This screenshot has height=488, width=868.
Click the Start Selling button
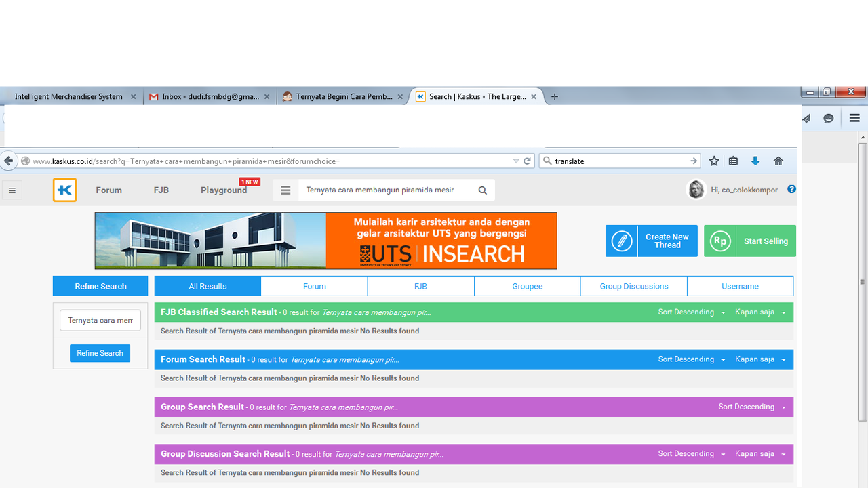coord(750,241)
